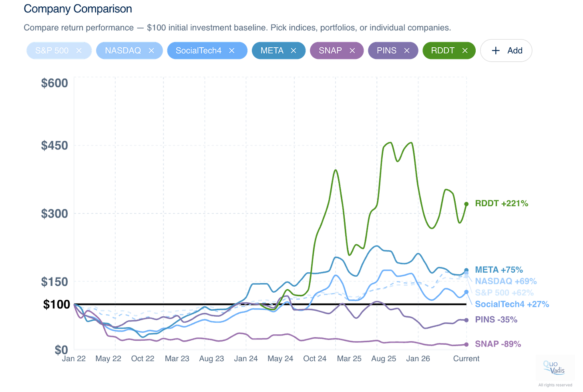Click the Oct 22 x-axis label
This screenshot has width=583, height=392.
(x=143, y=358)
